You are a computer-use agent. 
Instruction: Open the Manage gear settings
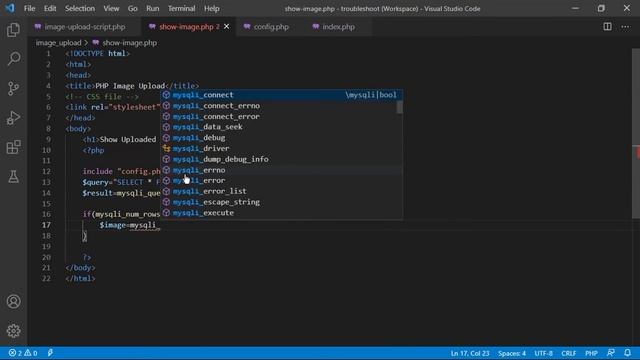(13, 331)
